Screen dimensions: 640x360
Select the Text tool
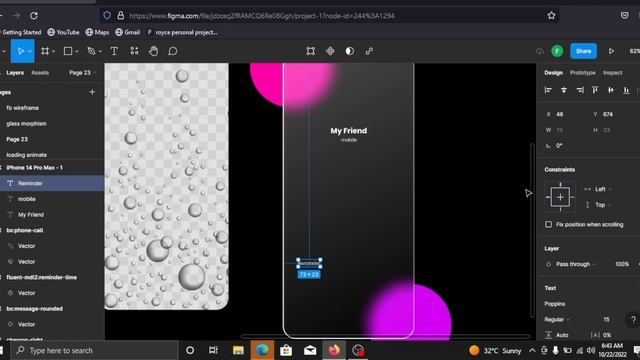(114, 51)
